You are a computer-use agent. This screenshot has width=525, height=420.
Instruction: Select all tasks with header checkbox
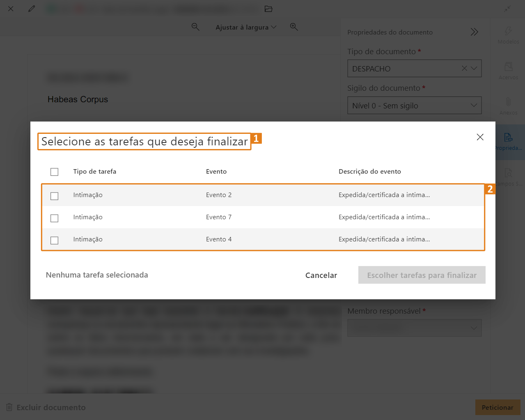click(54, 172)
